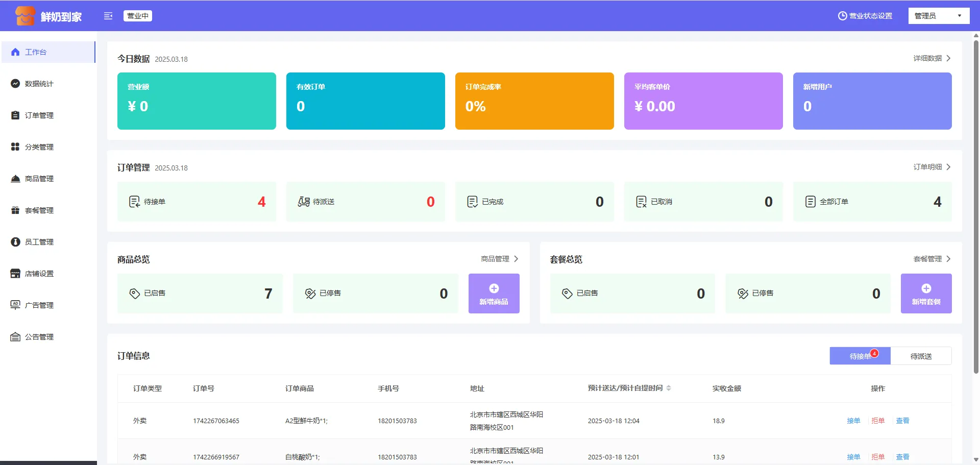This screenshot has height=465, width=980.
Task: Expand 订单明细 with its chevron arrow
Action: [x=948, y=167]
